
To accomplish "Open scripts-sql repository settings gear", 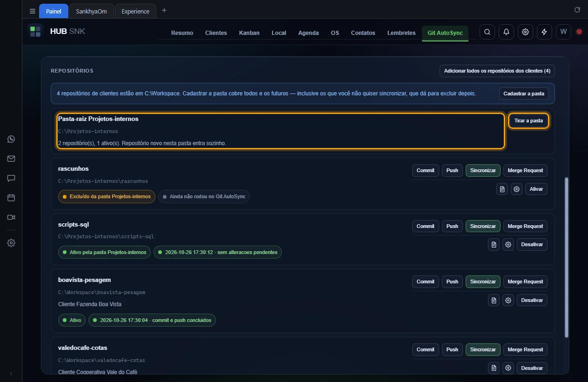I will click(508, 244).
